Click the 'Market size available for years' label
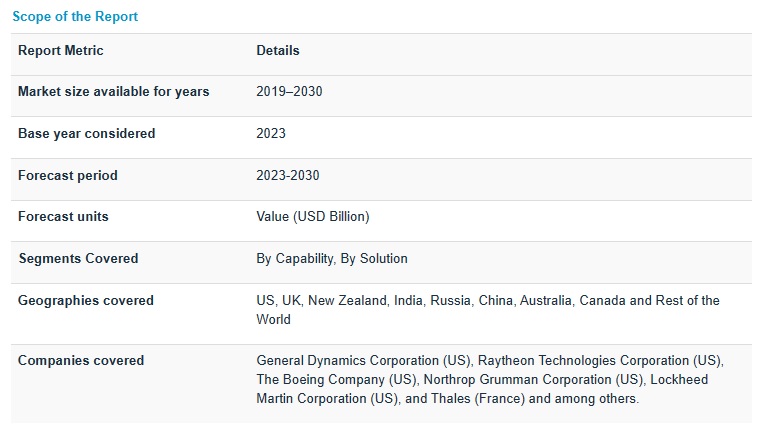The image size is (757, 428). click(114, 92)
